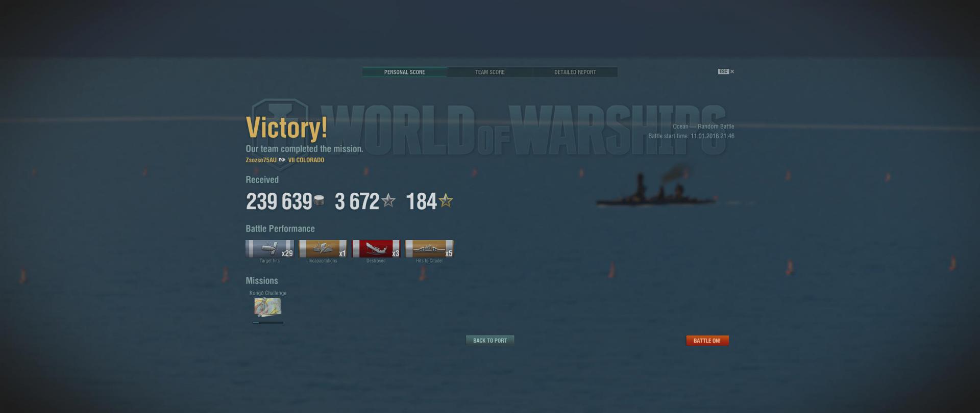Click the battleship class icon beside Colorado
Viewport: 980px width, 413px height.
(282, 160)
